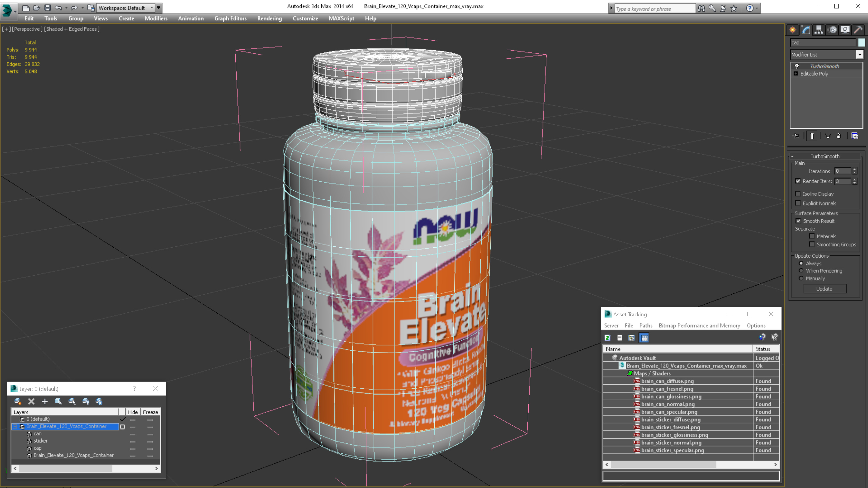Select the When Rendering update option
This screenshot has height=488, width=868.
(x=801, y=271)
